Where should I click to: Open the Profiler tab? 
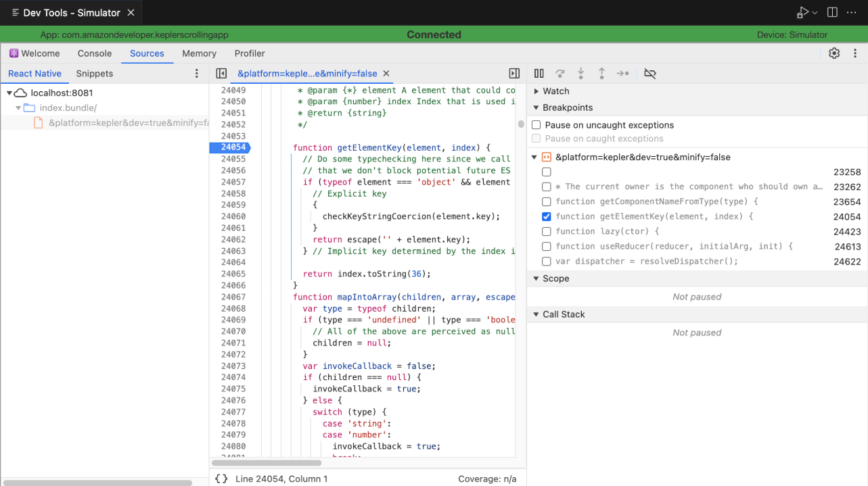coord(250,53)
